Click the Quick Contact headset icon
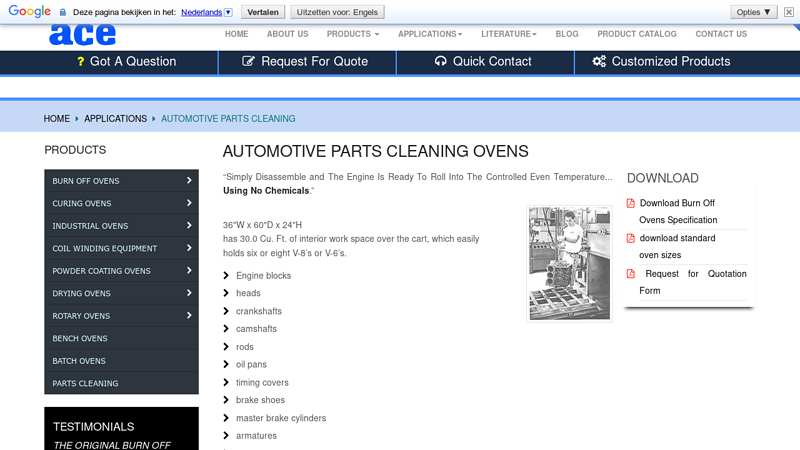This screenshot has height=450, width=800. click(x=440, y=61)
